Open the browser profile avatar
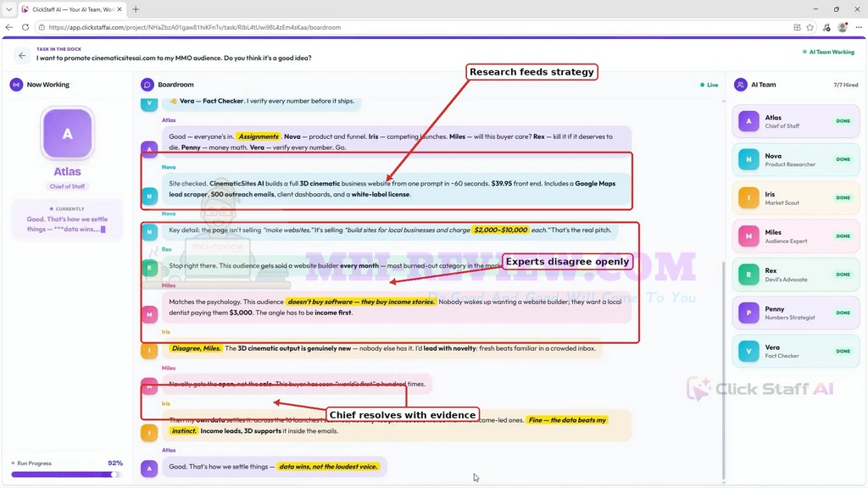Viewport: 868px width, 488px height. click(x=843, y=27)
